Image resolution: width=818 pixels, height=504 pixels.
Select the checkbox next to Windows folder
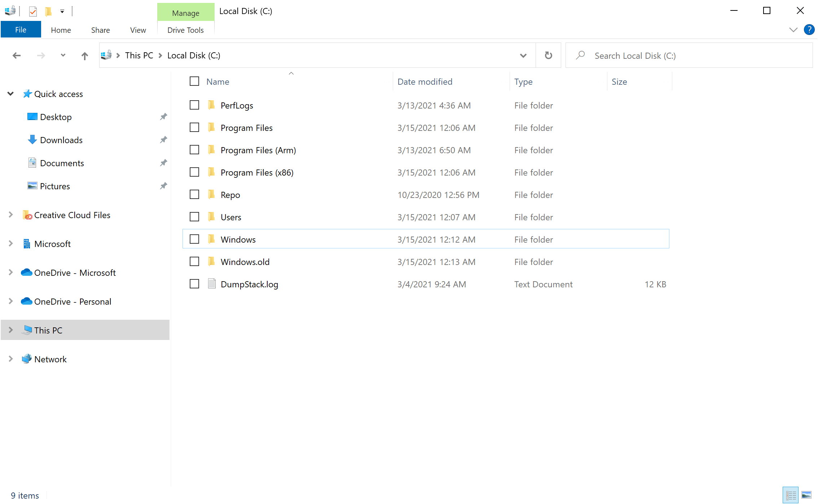(x=194, y=239)
